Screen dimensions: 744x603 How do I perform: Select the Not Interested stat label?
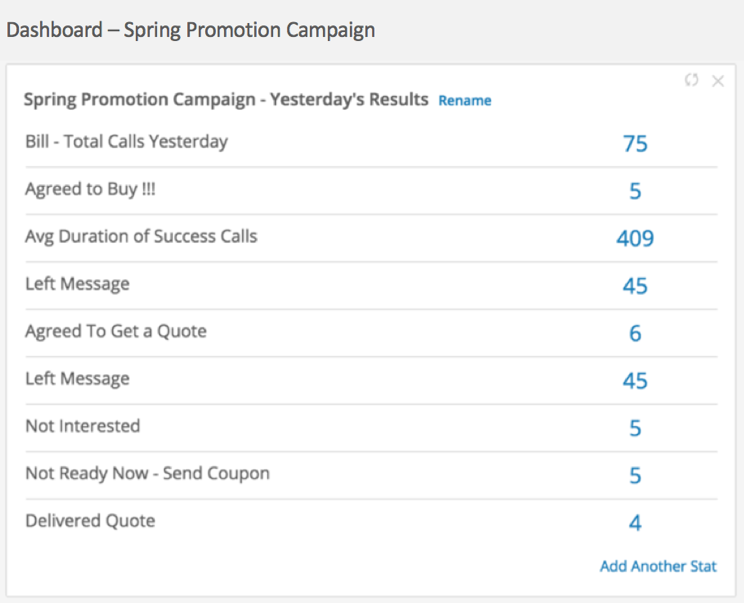pyautogui.click(x=83, y=426)
